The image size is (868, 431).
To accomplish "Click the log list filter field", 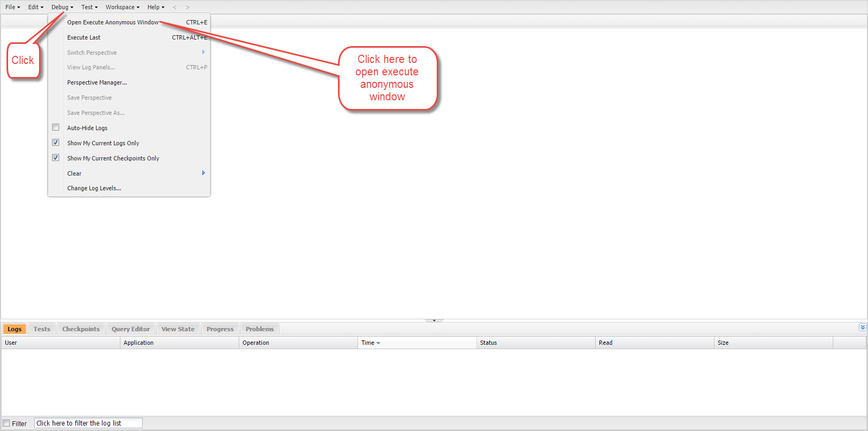I will click(88, 423).
